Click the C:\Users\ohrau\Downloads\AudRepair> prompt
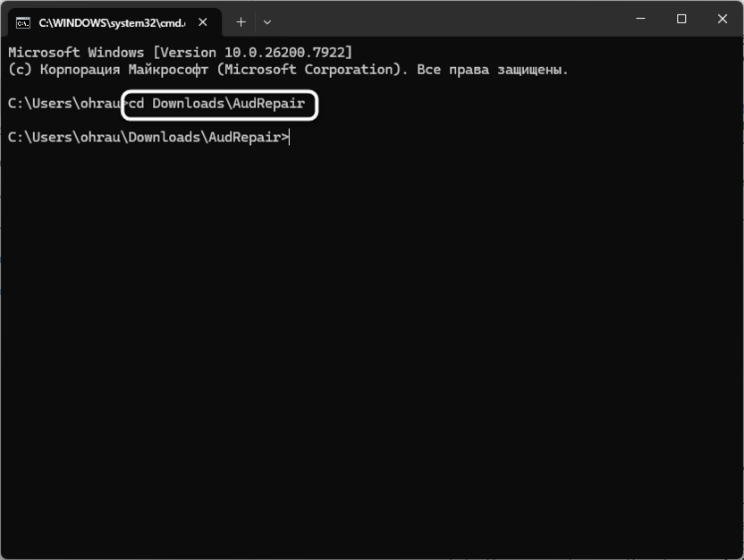Viewport: 744px width, 560px height. pos(148,138)
